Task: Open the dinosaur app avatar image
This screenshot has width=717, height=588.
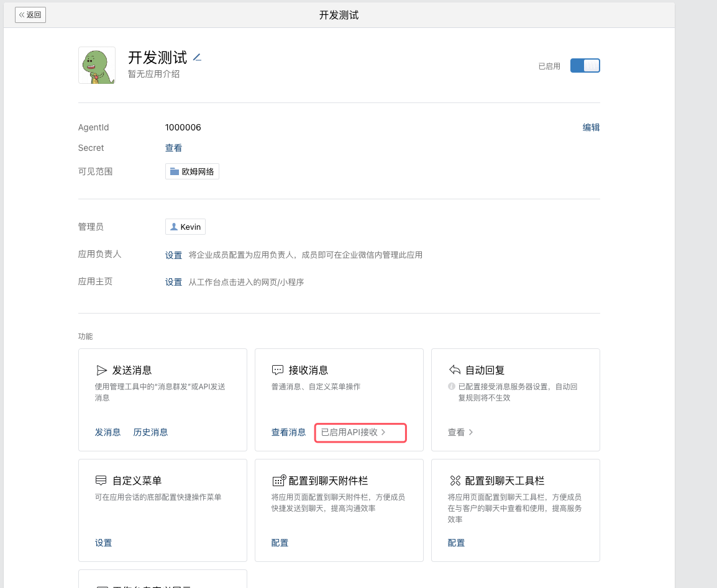Action: click(96, 65)
